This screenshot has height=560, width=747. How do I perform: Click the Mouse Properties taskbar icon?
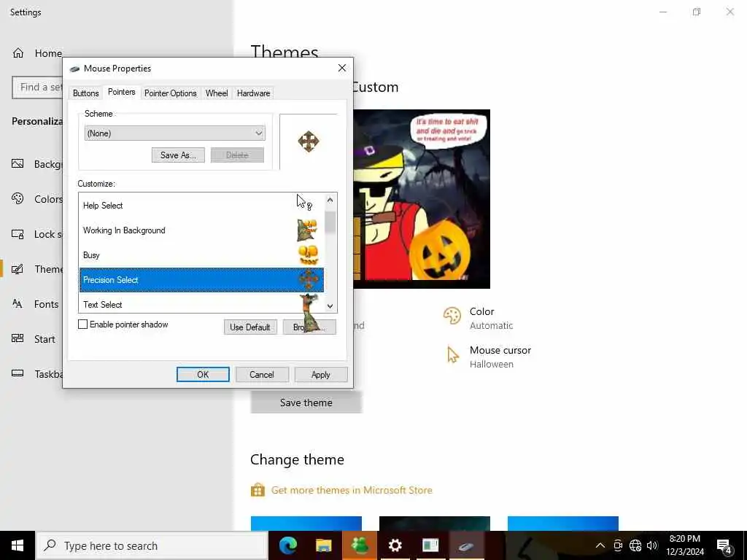[466, 545]
